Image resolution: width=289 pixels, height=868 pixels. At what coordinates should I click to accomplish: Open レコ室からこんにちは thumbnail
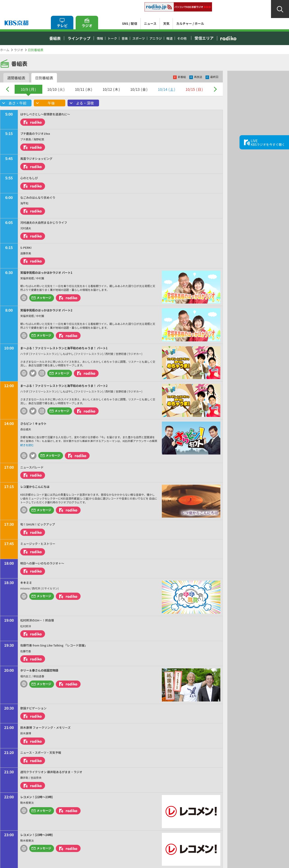click(191, 501)
